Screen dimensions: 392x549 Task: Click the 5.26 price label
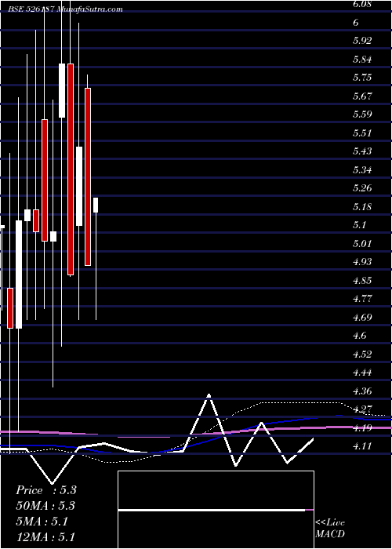[x=362, y=188]
